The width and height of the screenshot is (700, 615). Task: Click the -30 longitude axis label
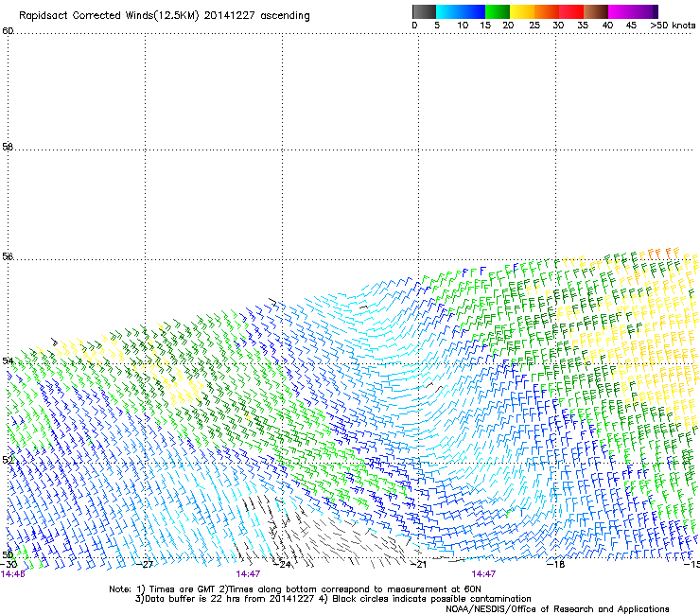(8, 564)
